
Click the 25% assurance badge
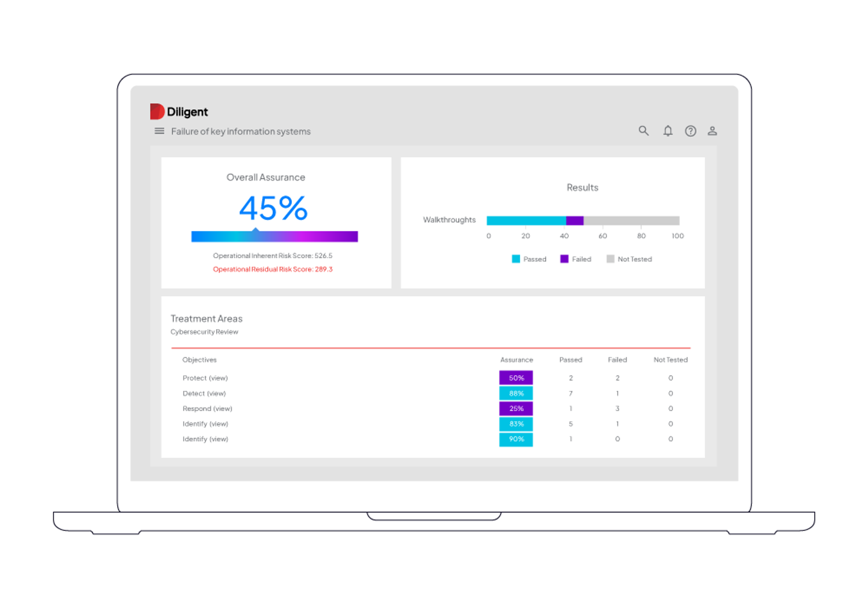[516, 408]
